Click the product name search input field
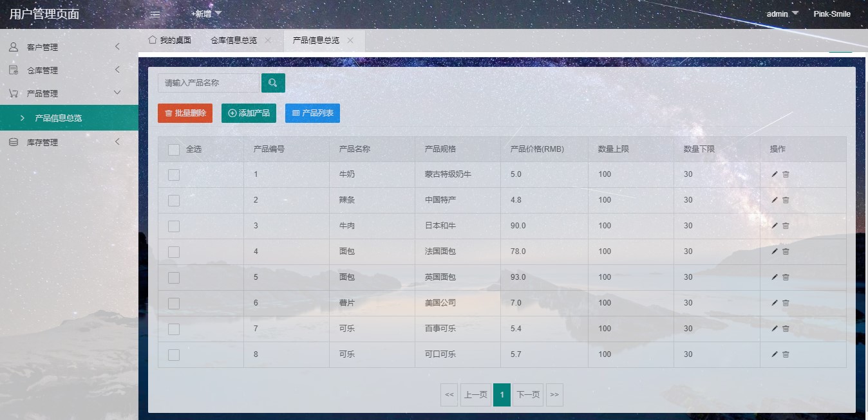This screenshot has height=420, width=868. 207,82
